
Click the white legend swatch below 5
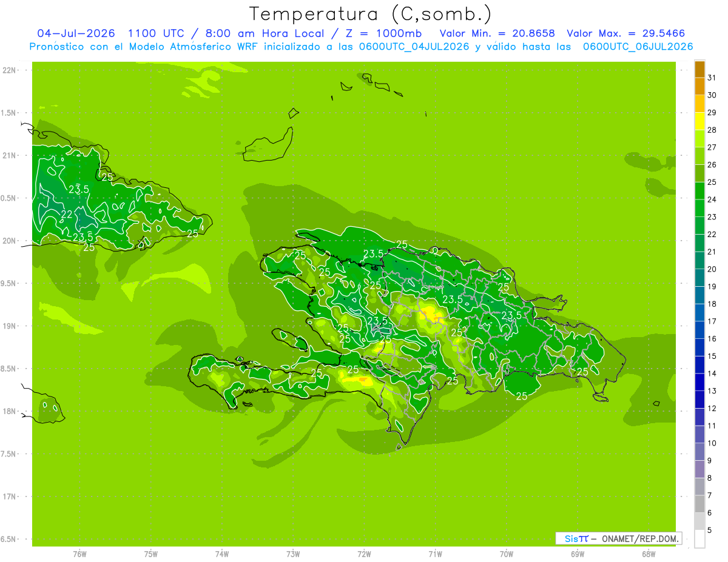click(x=699, y=539)
